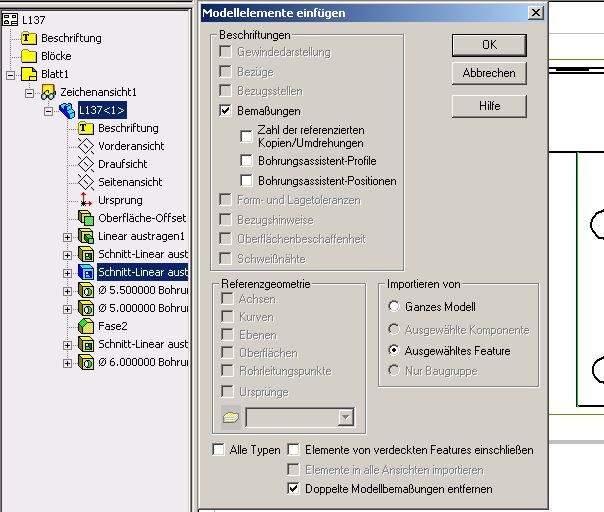Select the Seitenansicht tree item text
Viewport: 604px width, 512px height.
[x=130, y=182]
